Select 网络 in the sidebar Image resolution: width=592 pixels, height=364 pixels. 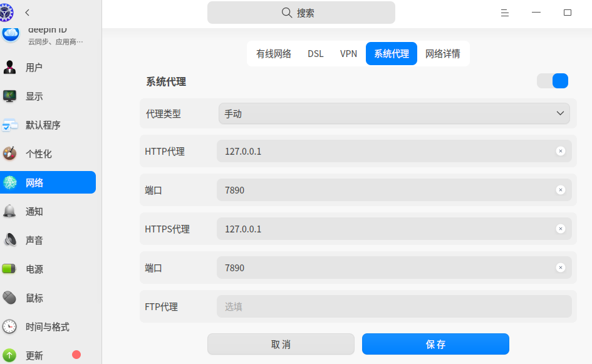point(48,182)
